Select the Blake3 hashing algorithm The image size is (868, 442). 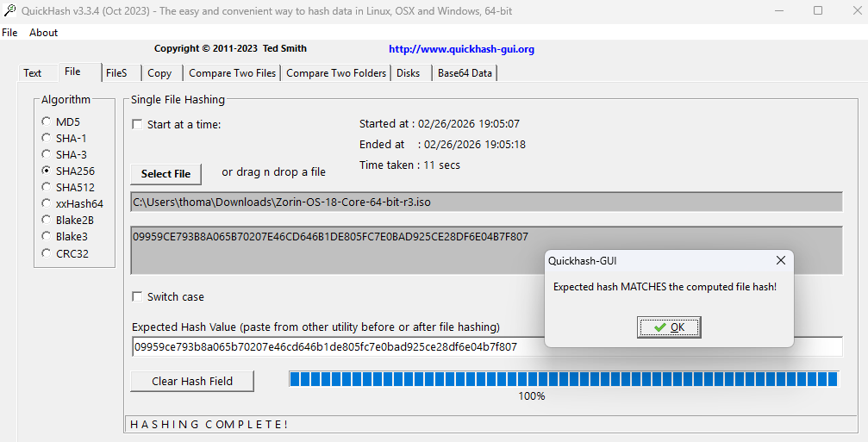pyautogui.click(x=47, y=236)
